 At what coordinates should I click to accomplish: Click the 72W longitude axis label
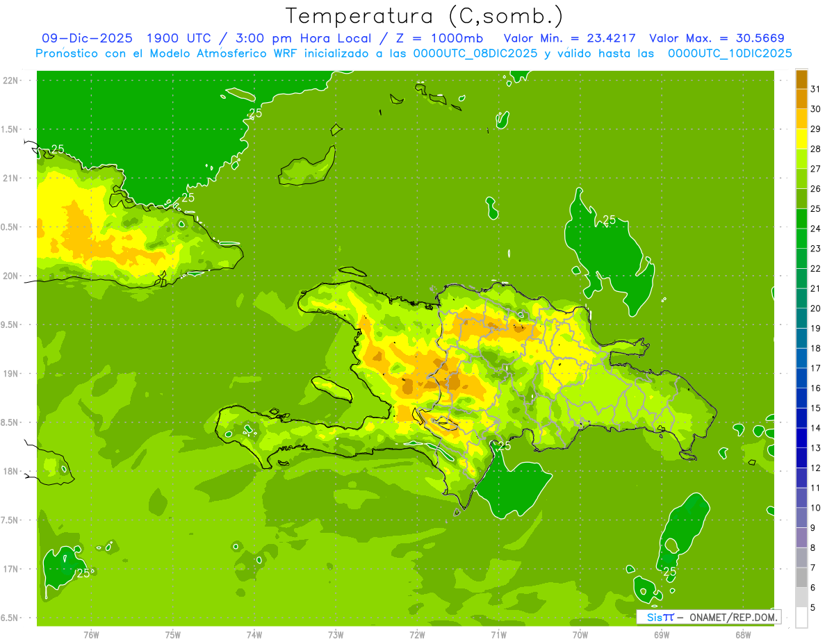(417, 634)
